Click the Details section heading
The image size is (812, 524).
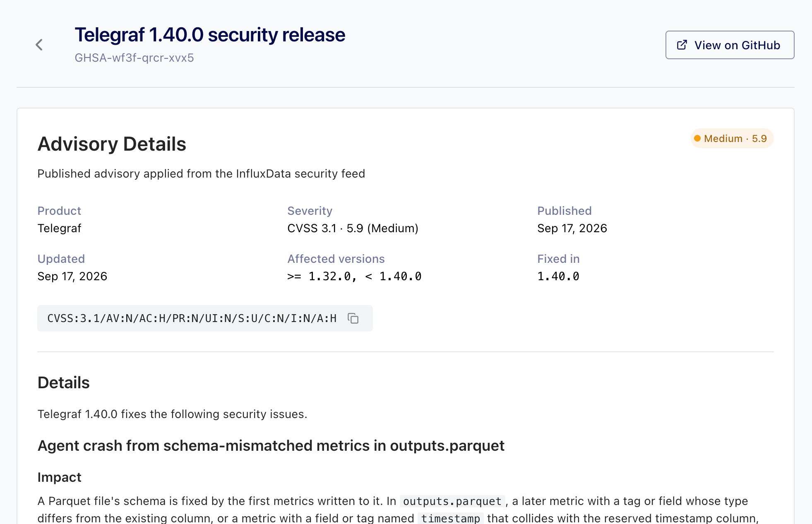(63, 382)
